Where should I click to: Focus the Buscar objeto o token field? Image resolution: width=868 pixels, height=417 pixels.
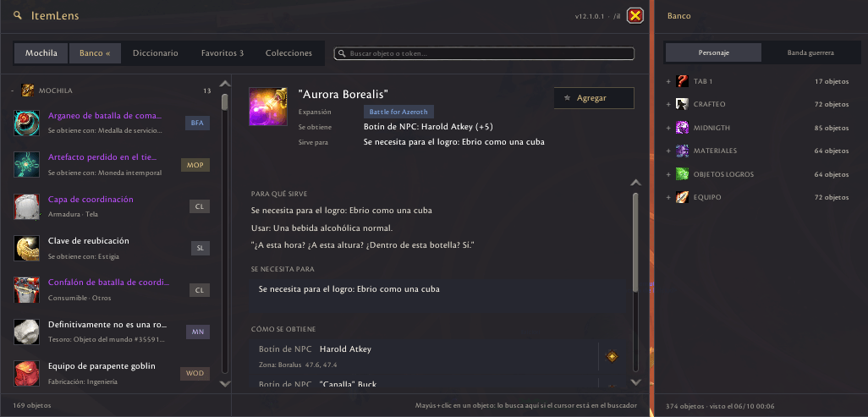(484, 54)
